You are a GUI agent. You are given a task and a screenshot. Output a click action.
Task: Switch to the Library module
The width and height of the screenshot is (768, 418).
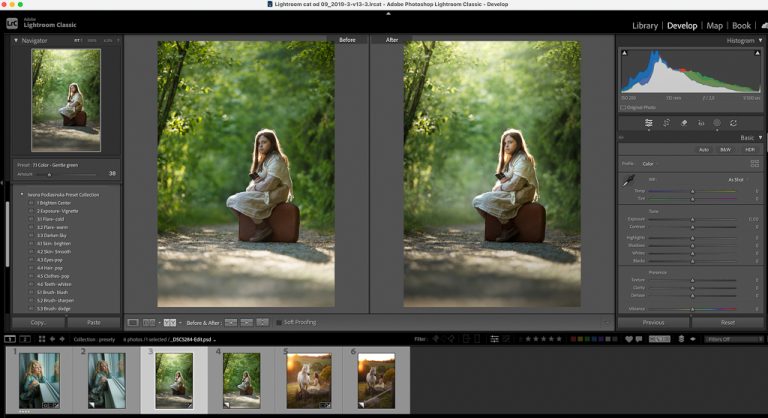[x=645, y=25]
